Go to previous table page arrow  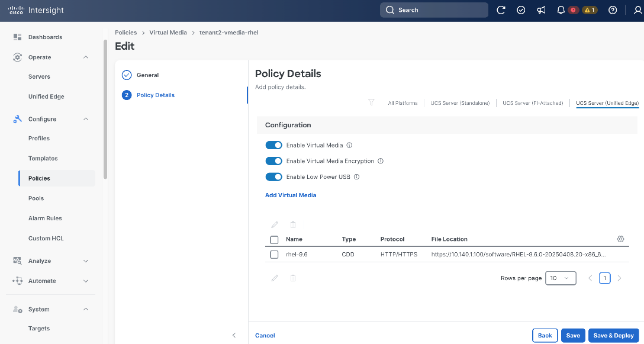coord(590,278)
